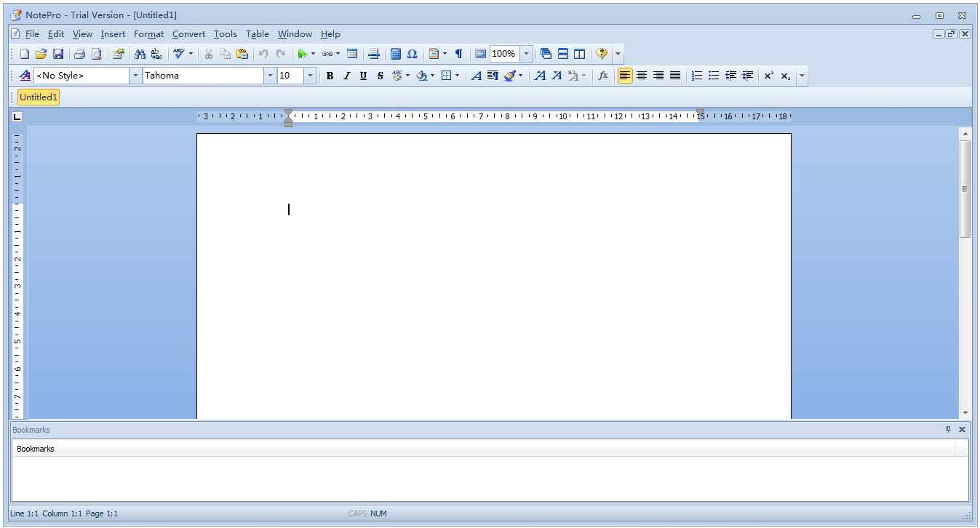This screenshot has height=528, width=980.
Task: Open the Styles dialog icon left of No Style
Action: 25,76
